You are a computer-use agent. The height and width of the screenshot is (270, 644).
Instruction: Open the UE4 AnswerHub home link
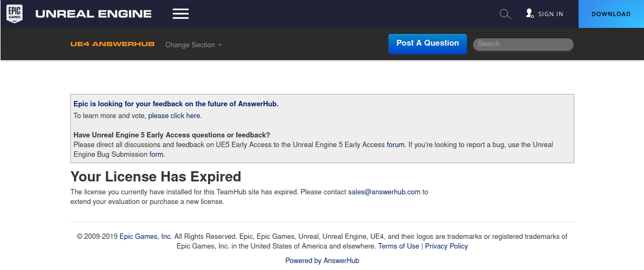pos(113,44)
